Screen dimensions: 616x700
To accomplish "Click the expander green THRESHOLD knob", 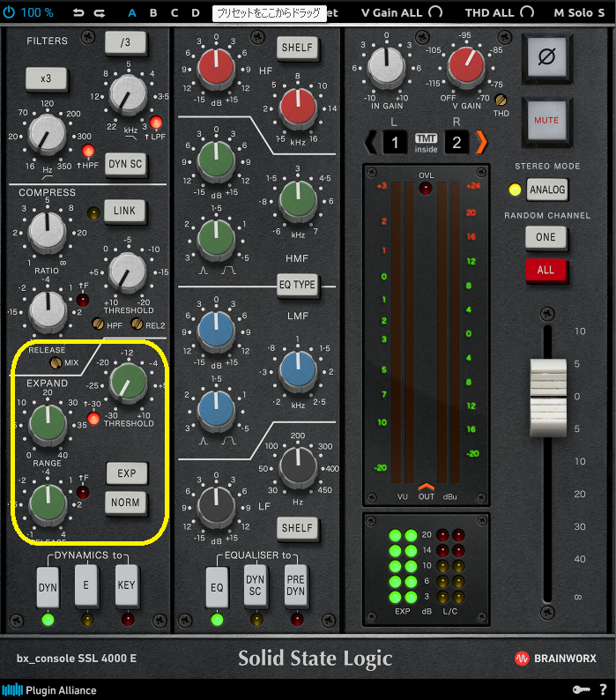I will click(128, 383).
